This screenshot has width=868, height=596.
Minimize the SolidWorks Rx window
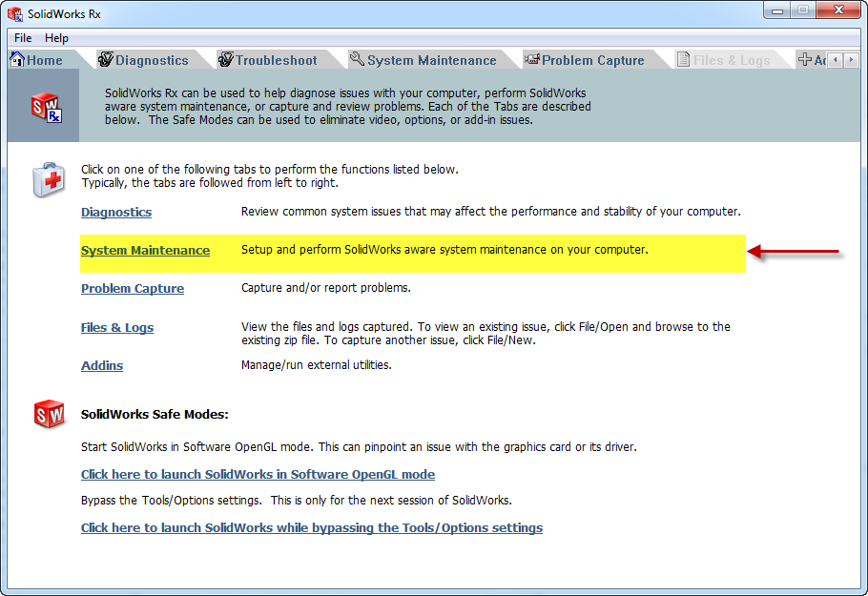(x=776, y=10)
